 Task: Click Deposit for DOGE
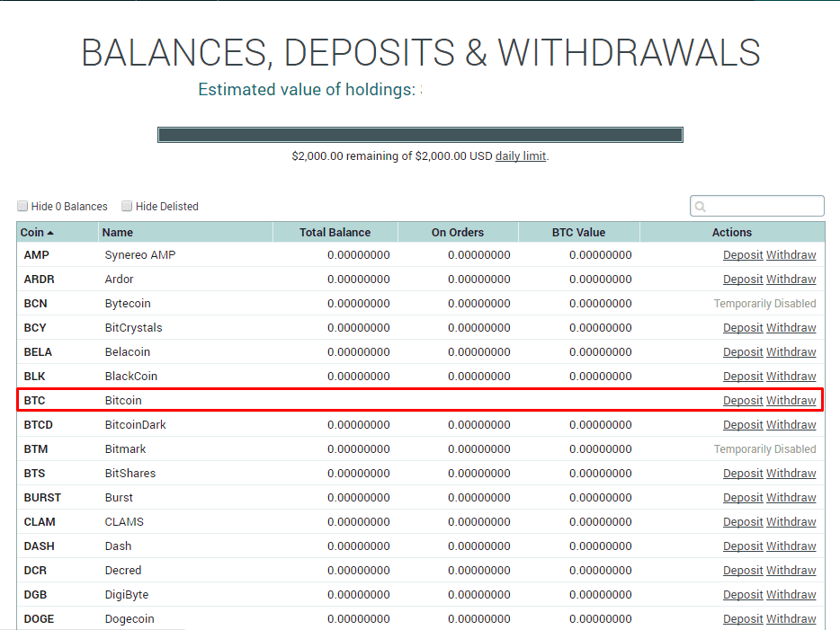[743, 618]
